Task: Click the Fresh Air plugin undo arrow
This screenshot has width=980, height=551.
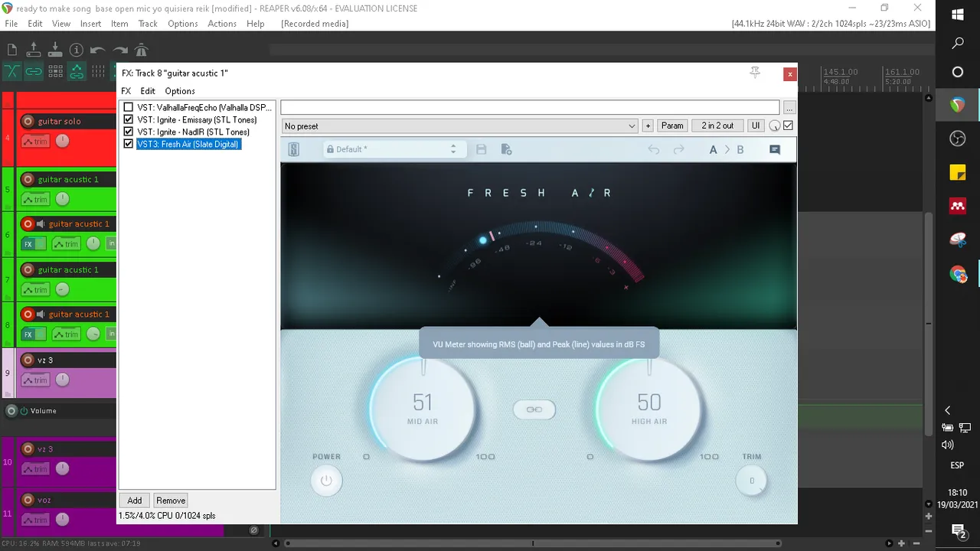Action: point(653,149)
